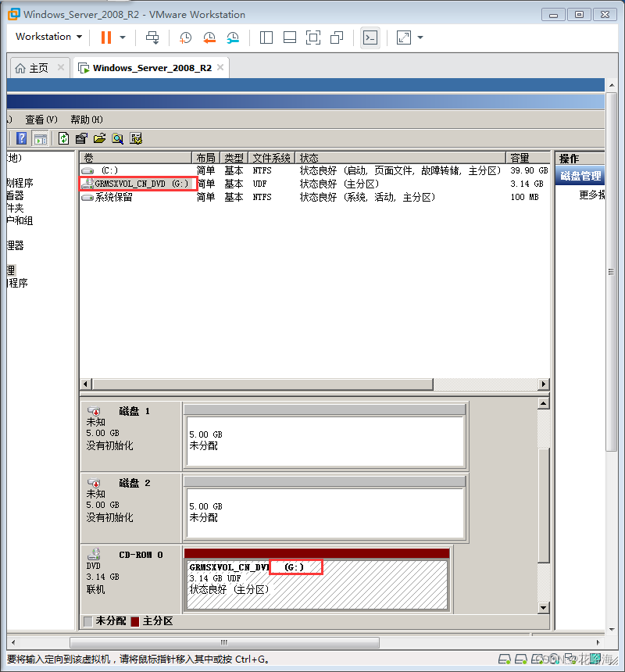Click the VM view horizontal scroll-left arrow
The image size is (625, 672).
pyautogui.click(x=12, y=642)
